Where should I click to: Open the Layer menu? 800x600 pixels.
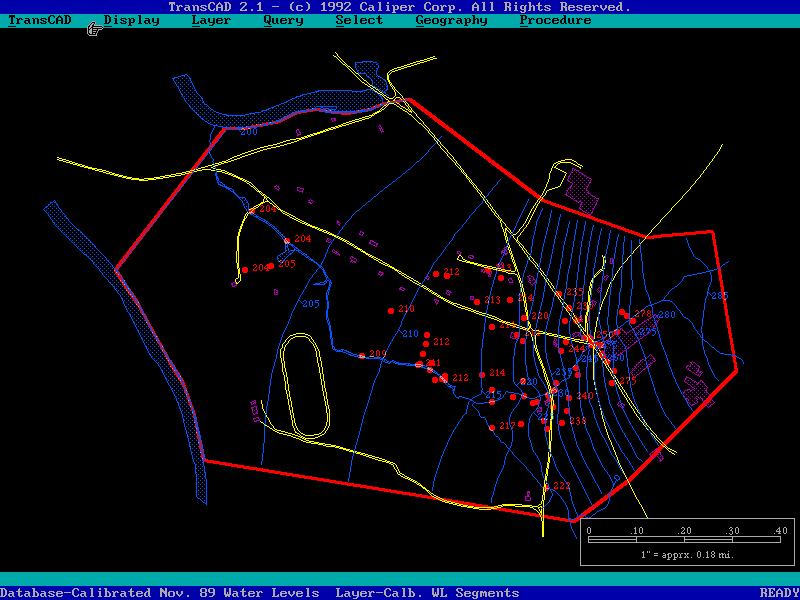pyautogui.click(x=211, y=20)
